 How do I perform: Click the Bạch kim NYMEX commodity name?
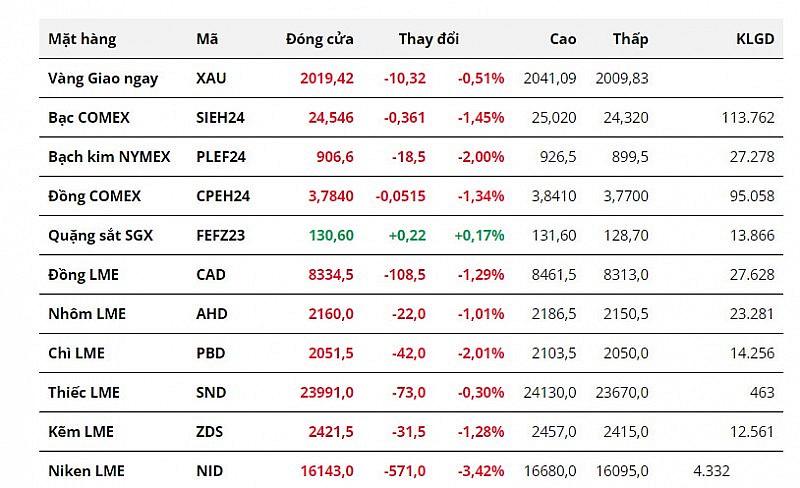coord(109,157)
